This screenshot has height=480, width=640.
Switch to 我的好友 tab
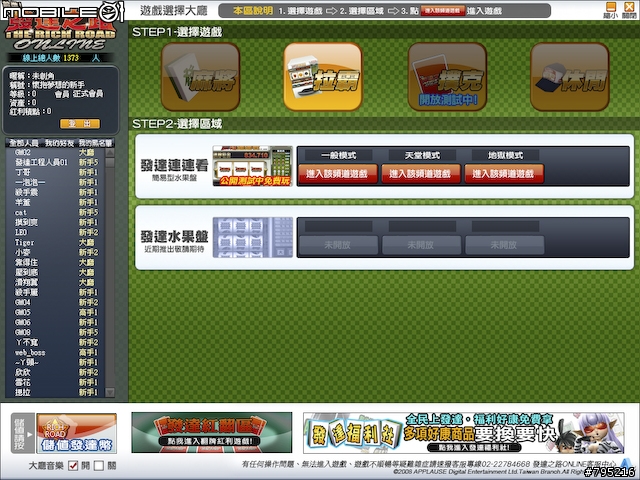[59, 143]
